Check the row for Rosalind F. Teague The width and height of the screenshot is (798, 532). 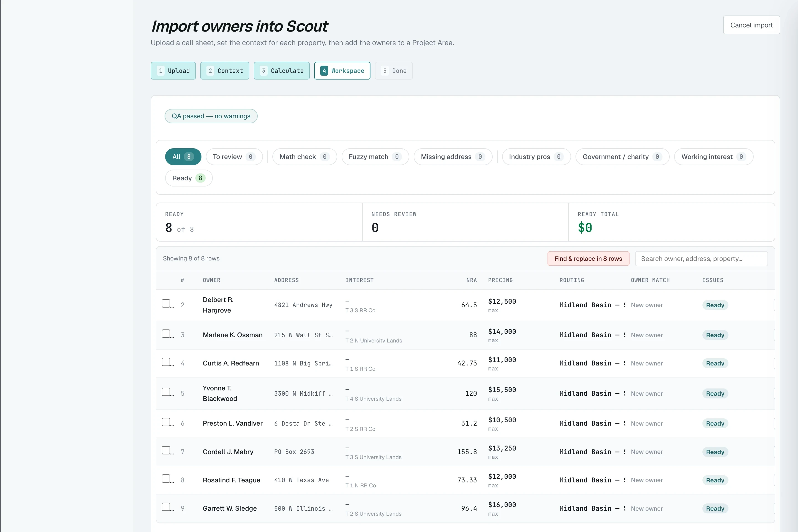pyautogui.click(x=166, y=479)
